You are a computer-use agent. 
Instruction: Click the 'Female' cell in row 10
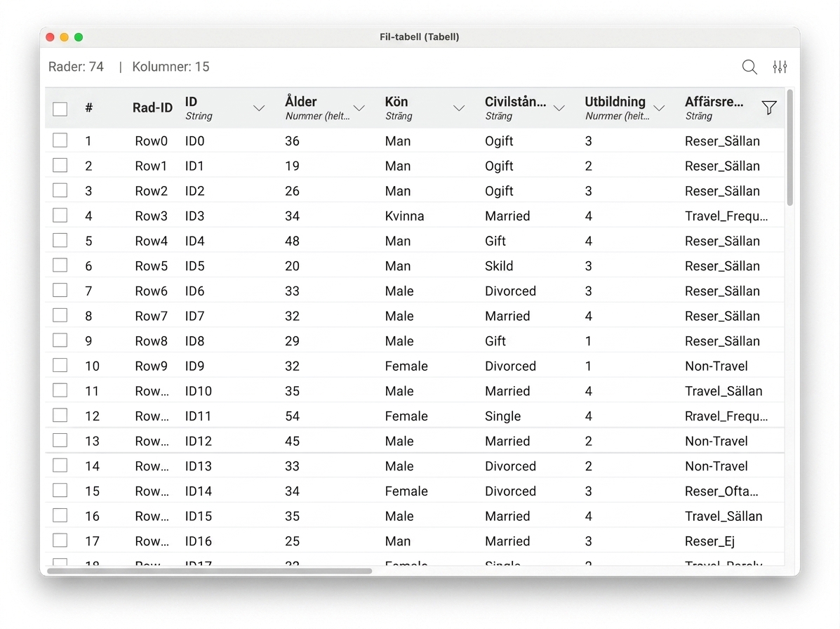coord(406,366)
